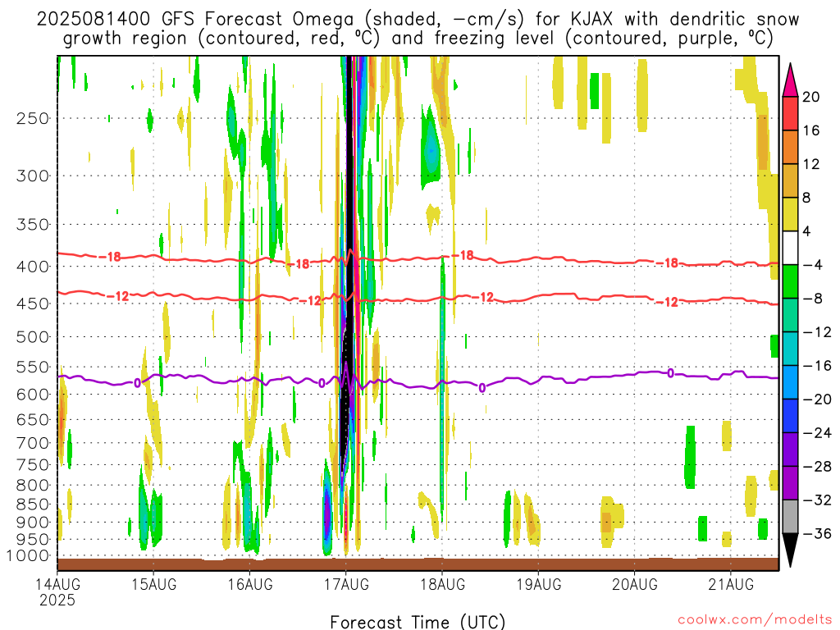
Task: Click the 16AUG time axis label
Action: click(x=250, y=584)
